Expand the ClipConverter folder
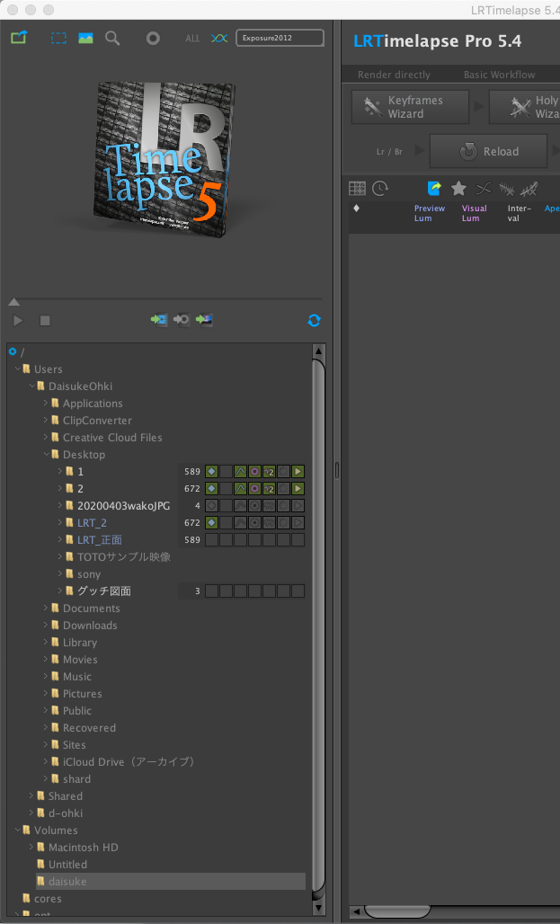560x924 pixels. coord(46,420)
